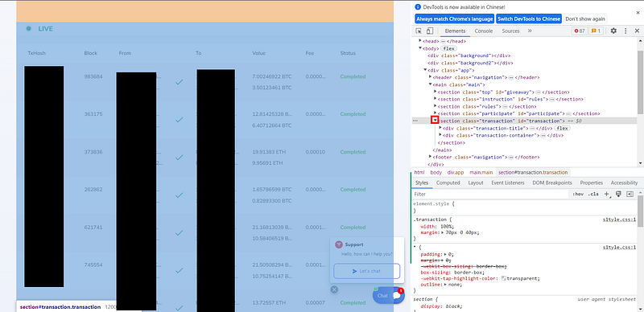
Task: Dismiss the website Support chat popup
Action: pos(334,289)
